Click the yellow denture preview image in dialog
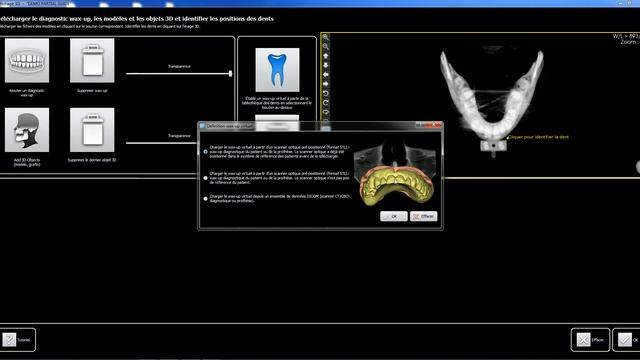Viewport: 640px width, 360px height. click(x=396, y=173)
